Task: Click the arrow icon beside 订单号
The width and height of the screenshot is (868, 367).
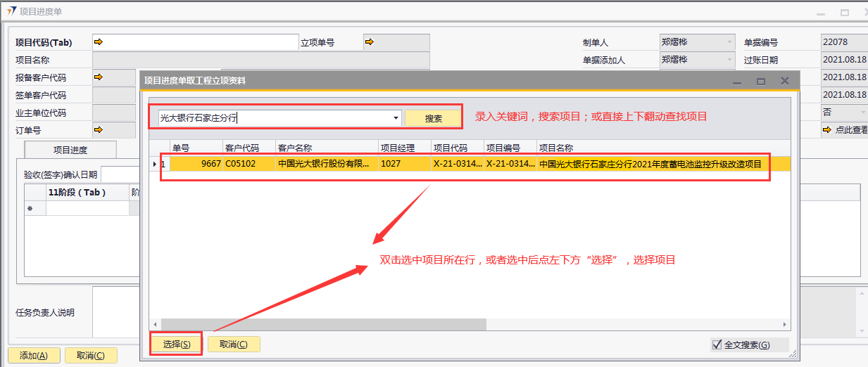Action: pyautogui.click(x=99, y=129)
